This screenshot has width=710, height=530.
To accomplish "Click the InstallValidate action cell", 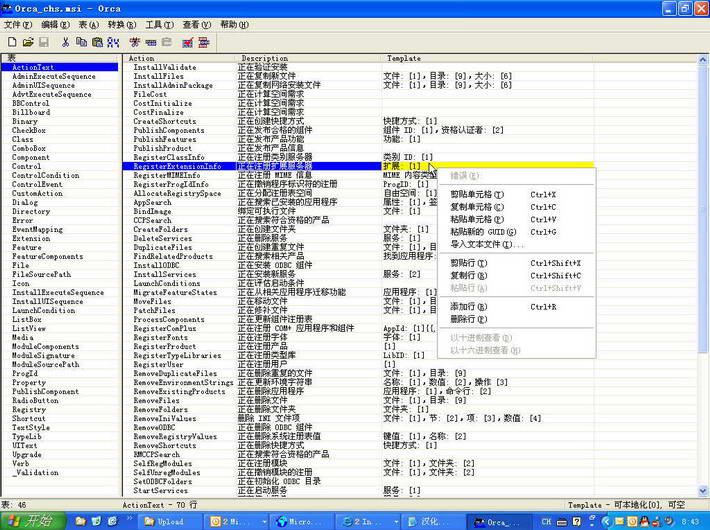I will coord(165,67).
